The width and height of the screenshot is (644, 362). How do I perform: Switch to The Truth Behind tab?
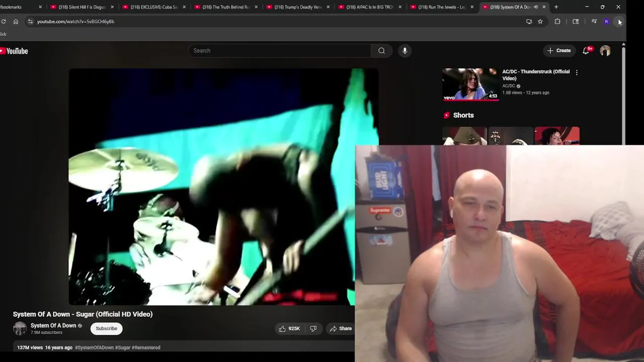coord(226,7)
